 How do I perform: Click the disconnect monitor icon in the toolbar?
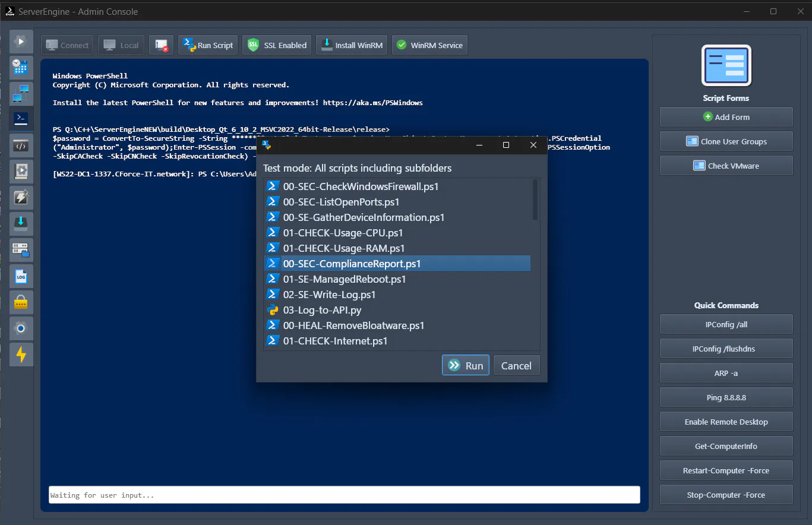coord(161,45)
